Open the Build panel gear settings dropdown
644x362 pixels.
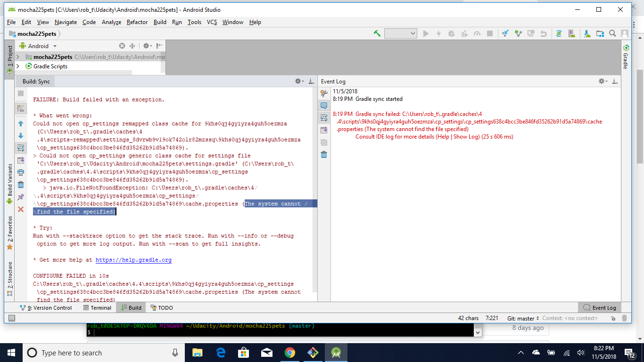point(299,82)
